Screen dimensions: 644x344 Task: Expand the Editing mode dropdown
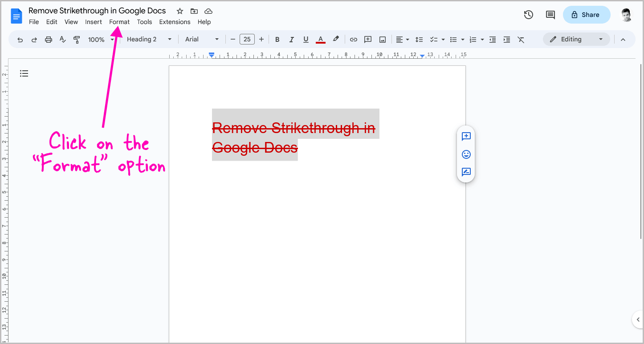[601, 39]
